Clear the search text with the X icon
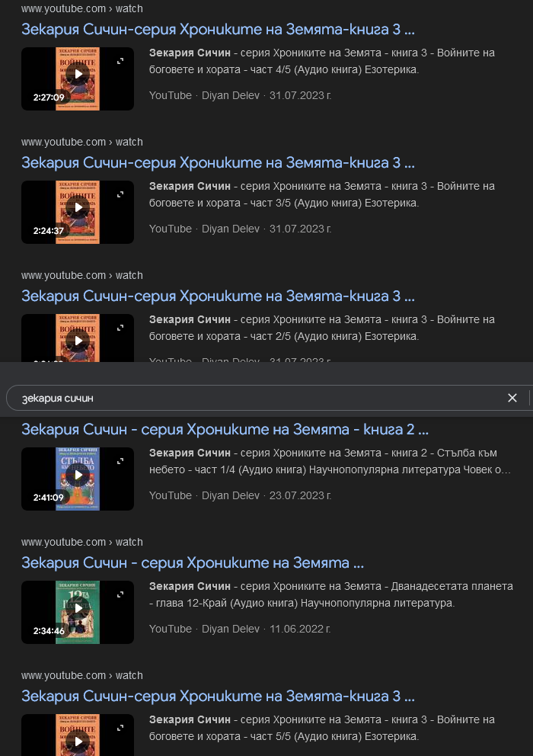 pyautogui.click(x=512, y=398)
